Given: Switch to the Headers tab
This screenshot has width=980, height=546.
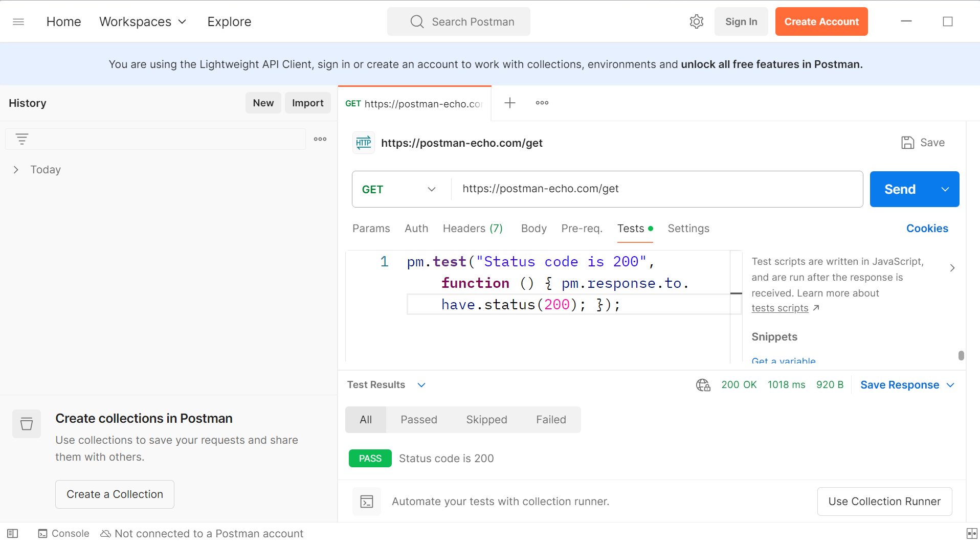Looking at the screenshot, I should click(472, 229).
